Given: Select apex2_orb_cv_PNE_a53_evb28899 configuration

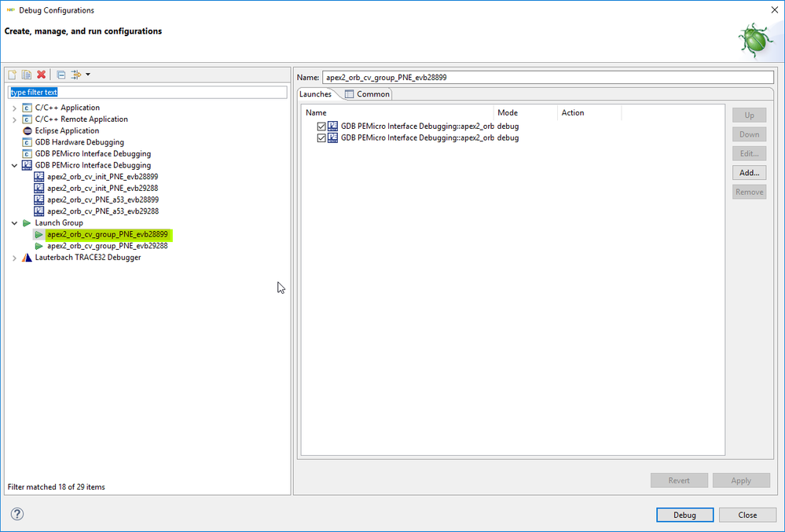Looking at the screenshot, I should click(x=103, y=200).
